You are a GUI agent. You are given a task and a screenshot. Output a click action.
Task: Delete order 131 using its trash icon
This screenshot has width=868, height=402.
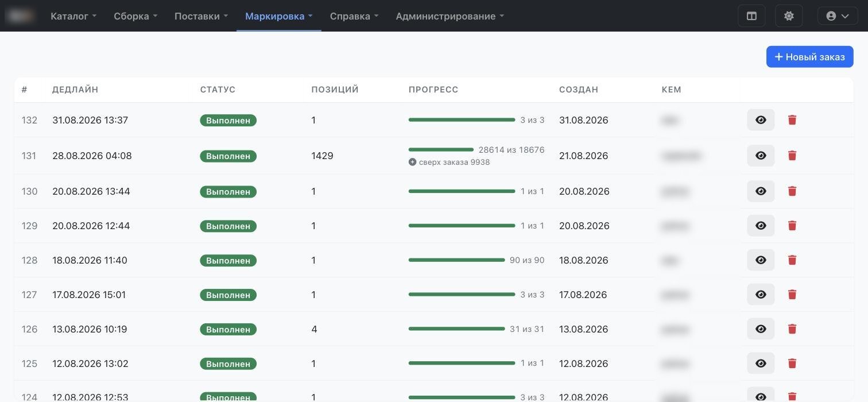pyautogui.click(x=792, y=156)
